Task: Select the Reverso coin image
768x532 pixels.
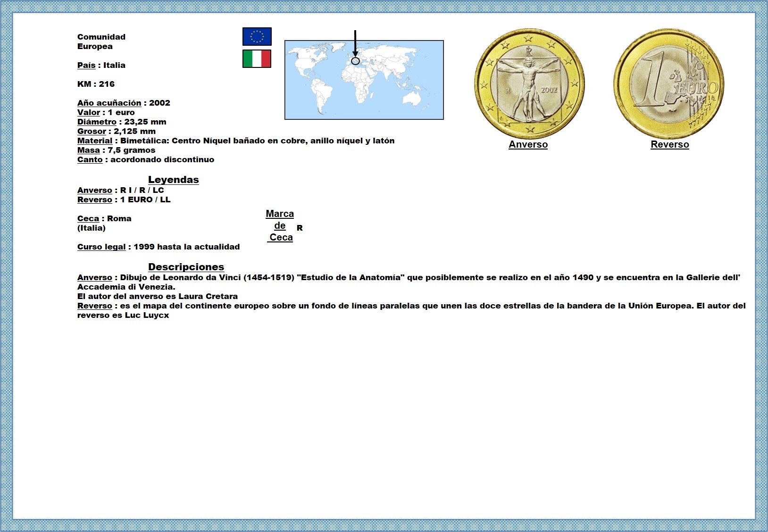Action: click(x=669, y=83)
